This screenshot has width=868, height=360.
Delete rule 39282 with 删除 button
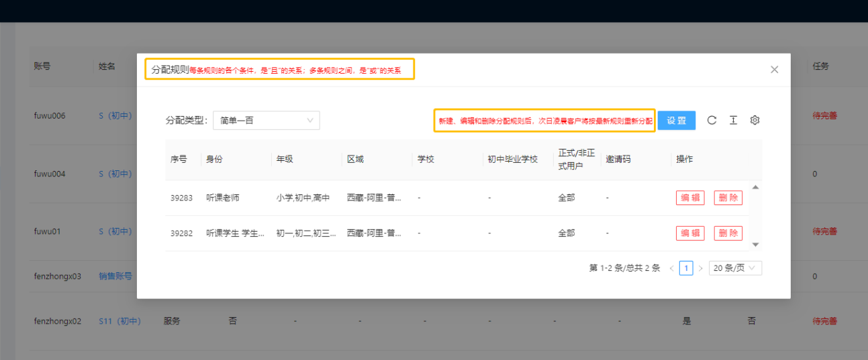coord(728,233)
